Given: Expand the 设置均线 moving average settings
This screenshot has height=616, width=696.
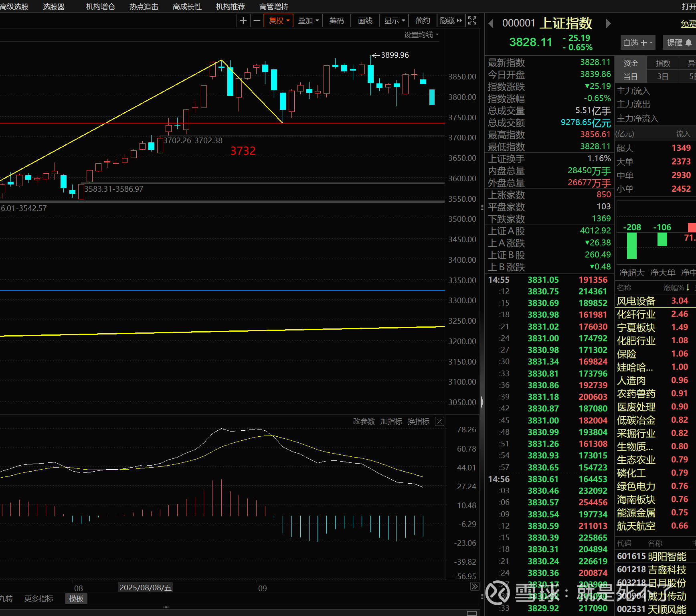Looking at the screenshot, I should coord(421,35).
